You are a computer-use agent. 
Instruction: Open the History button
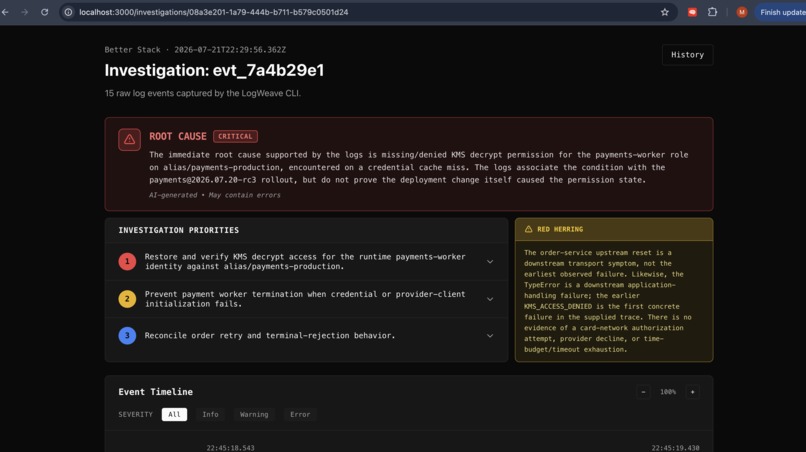coord(687,55)
